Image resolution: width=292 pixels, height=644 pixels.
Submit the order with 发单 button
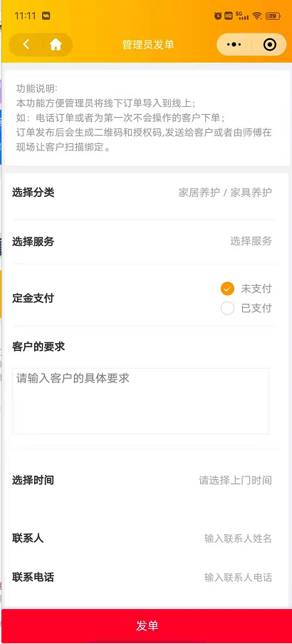click(x=147, y=626)
